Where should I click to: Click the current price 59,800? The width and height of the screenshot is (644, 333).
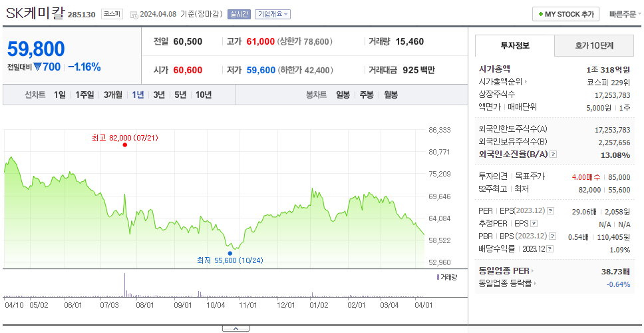point(36,49)
